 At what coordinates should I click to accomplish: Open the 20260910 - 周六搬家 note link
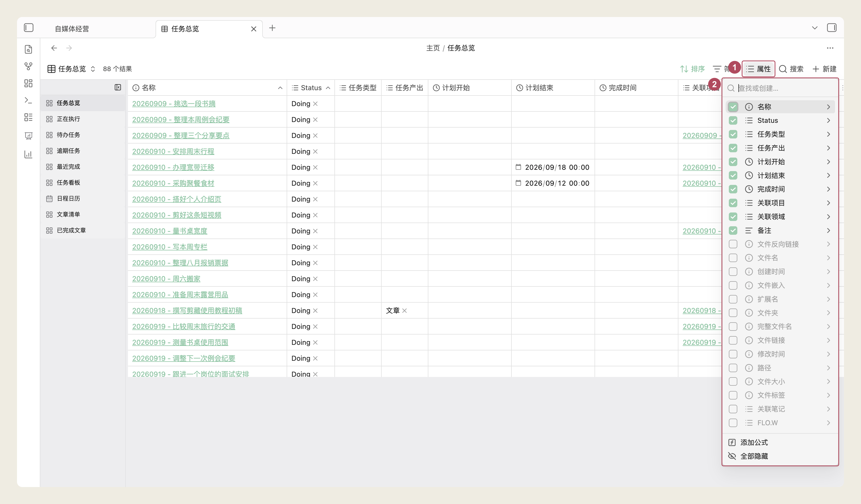click(x=166, y=279)
